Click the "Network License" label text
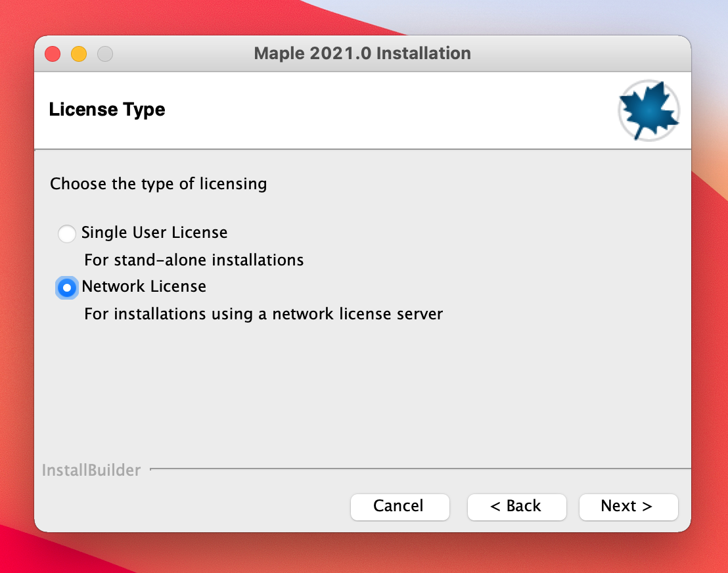 (x=144, y=286)
